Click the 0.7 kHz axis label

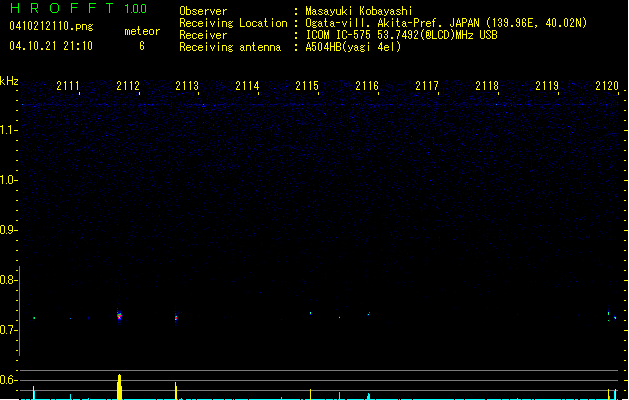pos(9,330)
